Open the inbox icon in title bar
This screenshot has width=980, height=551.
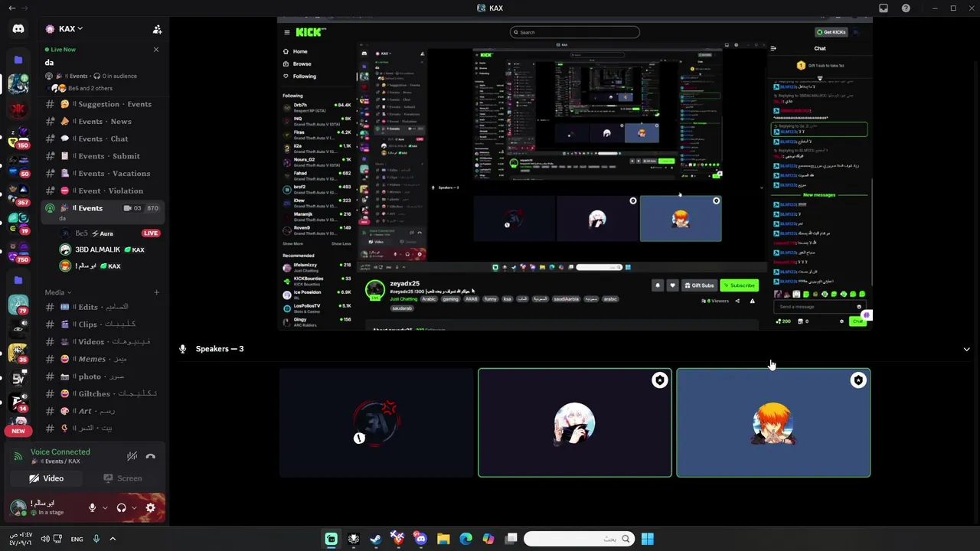tap(884, 8)
